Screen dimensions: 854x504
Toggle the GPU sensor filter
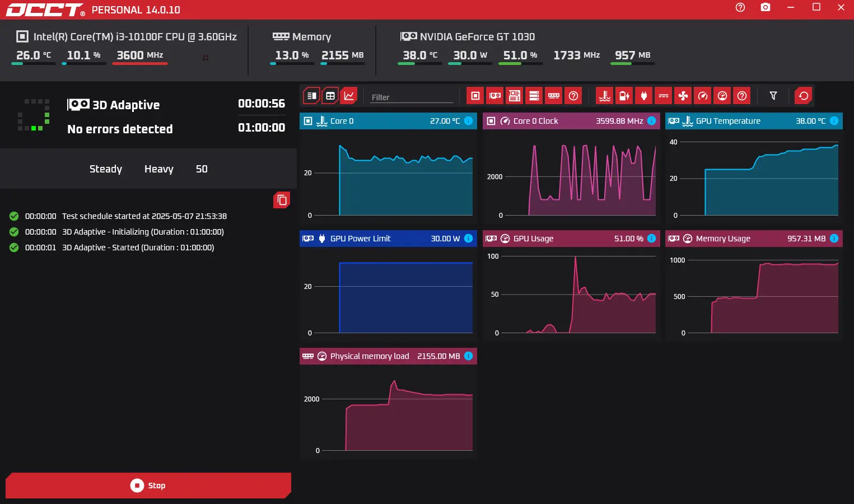(x=495, y=96)
